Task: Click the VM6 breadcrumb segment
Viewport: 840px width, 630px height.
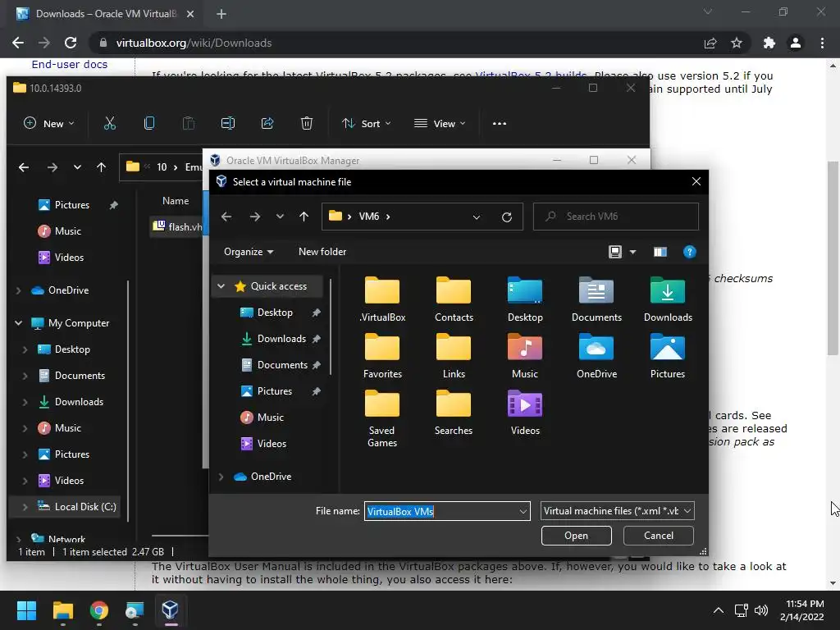Action: click(369, 217)
